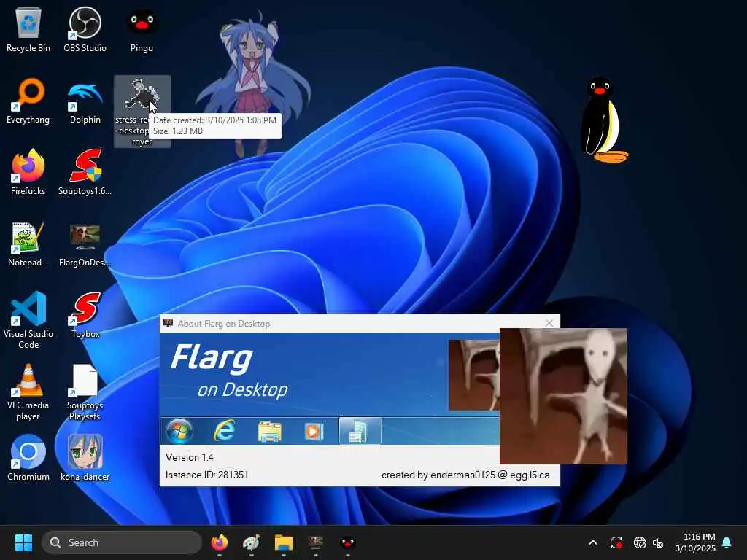Viewport: 747px width, 560px height.
Task: Open the notifications bell
Action: pyautogui.click(x=727, y=542)
